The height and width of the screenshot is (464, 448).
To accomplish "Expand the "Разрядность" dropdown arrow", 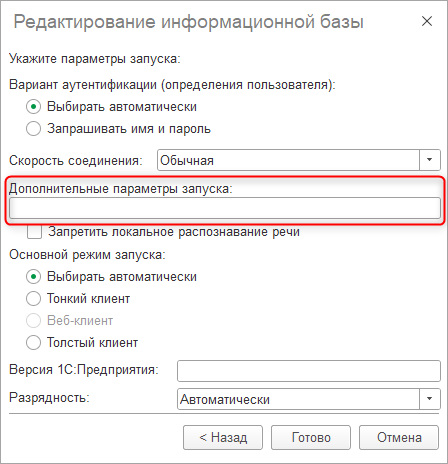I will 429,399.
